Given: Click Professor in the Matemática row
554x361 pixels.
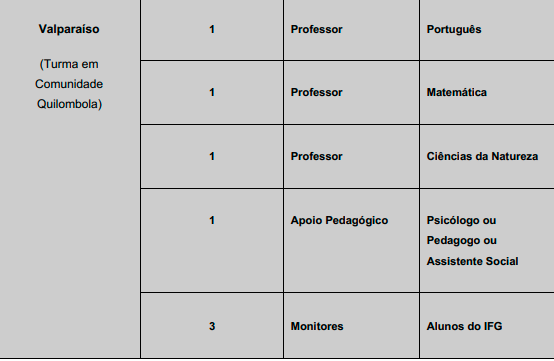Looking at the screenshot, I should (316, 93).
